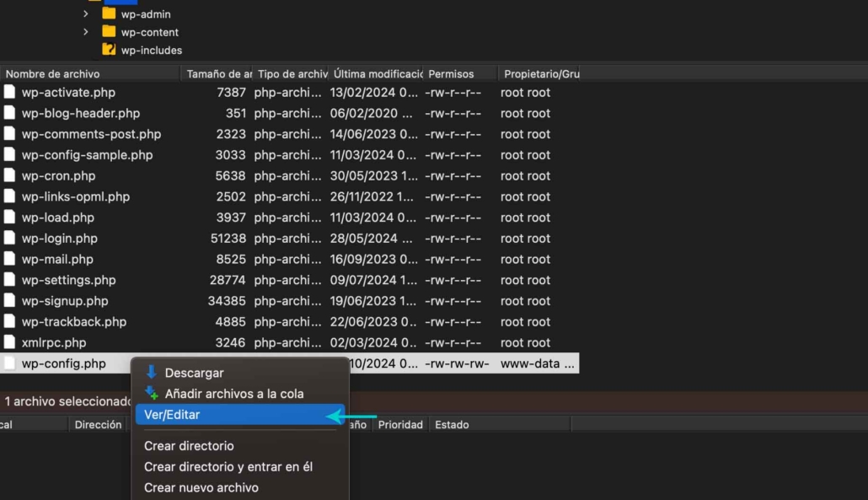Sort by Nombre de archivo column header
The width and height of the screenshot is (868, 500).
pos(52,74)
